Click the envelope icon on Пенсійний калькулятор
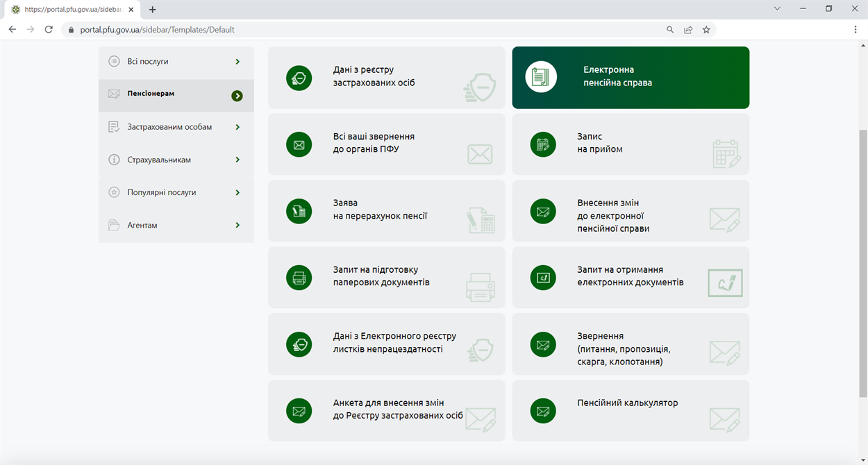Viewport: 868px width, 465px height. (543, 411)
